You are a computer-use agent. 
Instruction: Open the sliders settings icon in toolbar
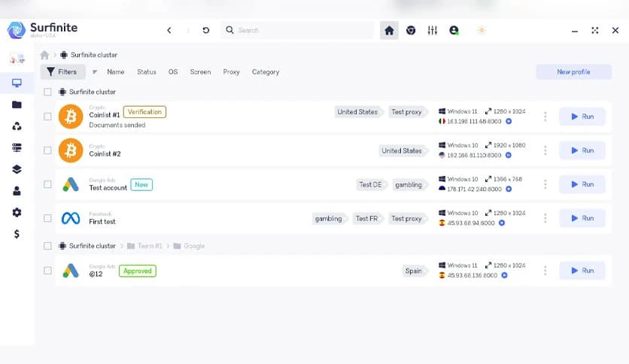(x=433, y=31)
